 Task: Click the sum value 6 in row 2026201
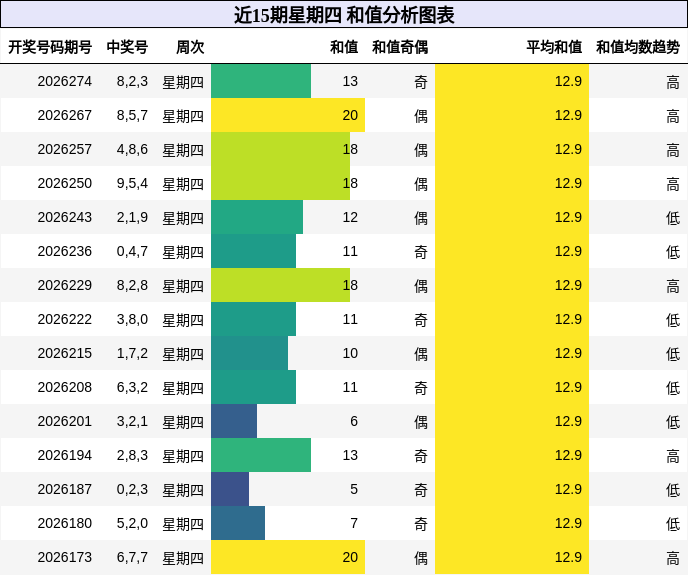point(354,421)
